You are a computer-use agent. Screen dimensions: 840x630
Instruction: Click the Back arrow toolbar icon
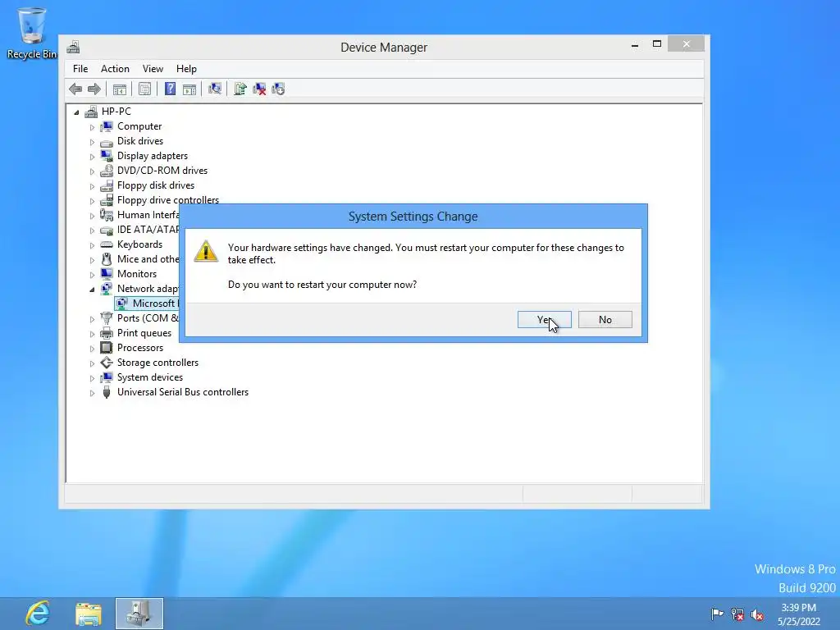[75, 89]
